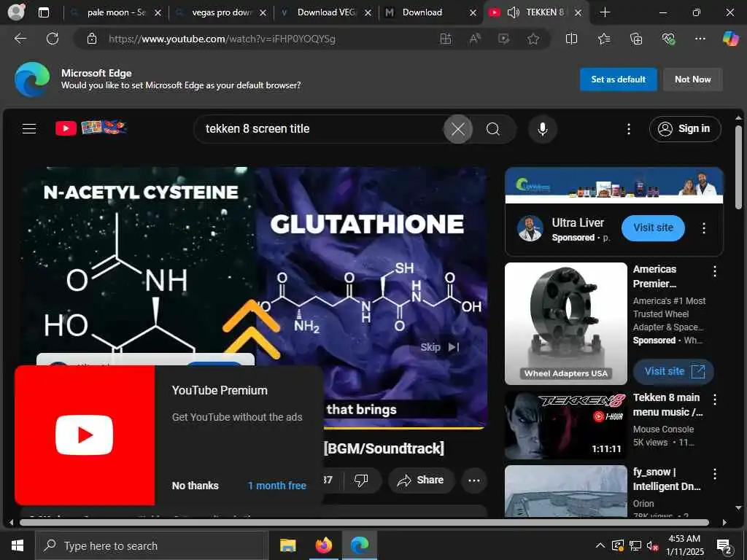Toggle split screen view in Edge

571,39
